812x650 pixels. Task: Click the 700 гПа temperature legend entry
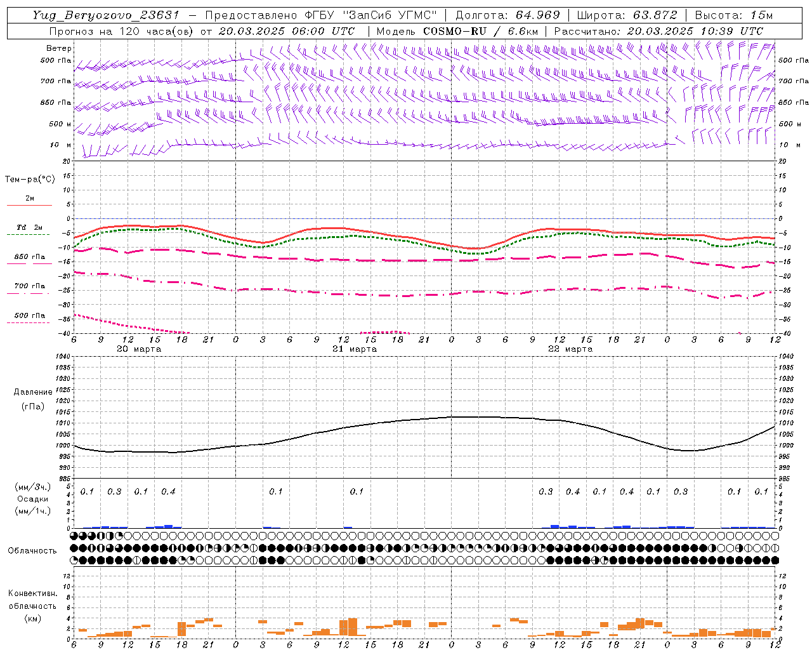(30, 286)
